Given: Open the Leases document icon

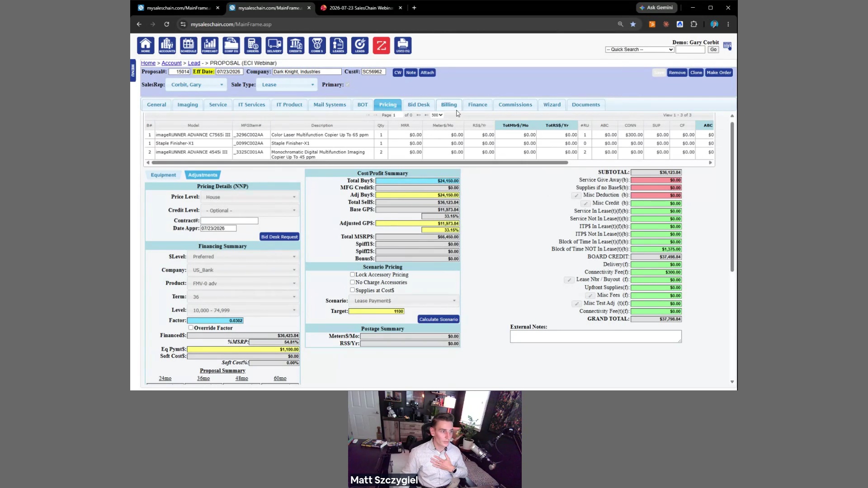Looking at the screenshot, I should pyautogui.click(x=338, y=45).
